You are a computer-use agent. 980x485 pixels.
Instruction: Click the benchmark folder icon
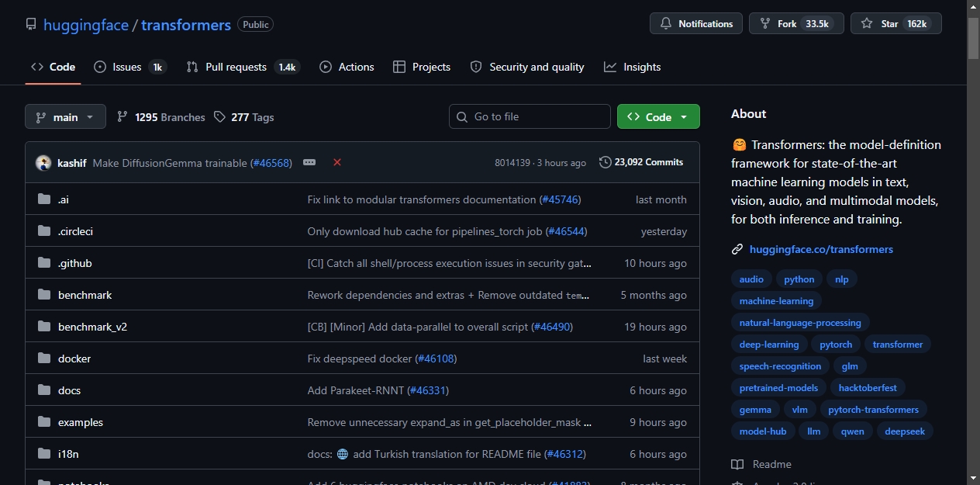point(44,295)
